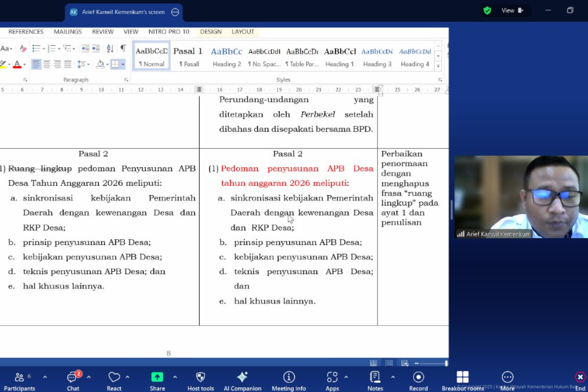Open the Chat panel

(x=73, y=381)
